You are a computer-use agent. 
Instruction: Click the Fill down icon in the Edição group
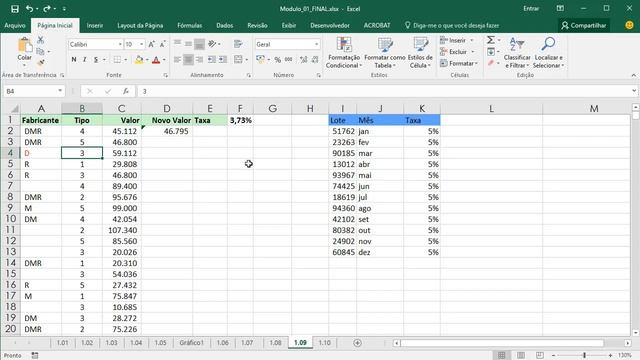point(491,52)
